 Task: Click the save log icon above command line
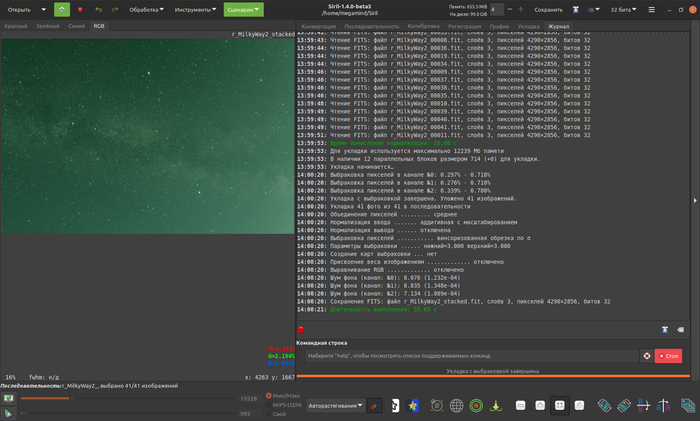tap(664, 329)
